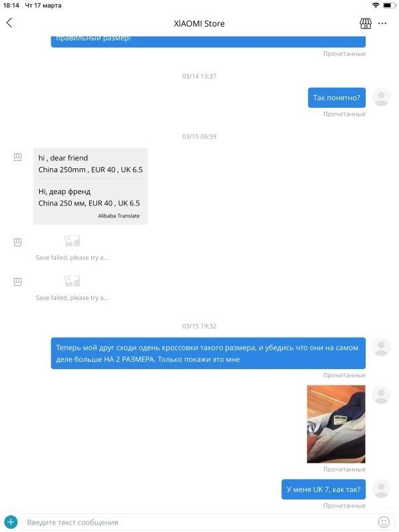Screen dimensions: 399x532
Task: Go back using the top-left arrow
Action: click(9, 23)
